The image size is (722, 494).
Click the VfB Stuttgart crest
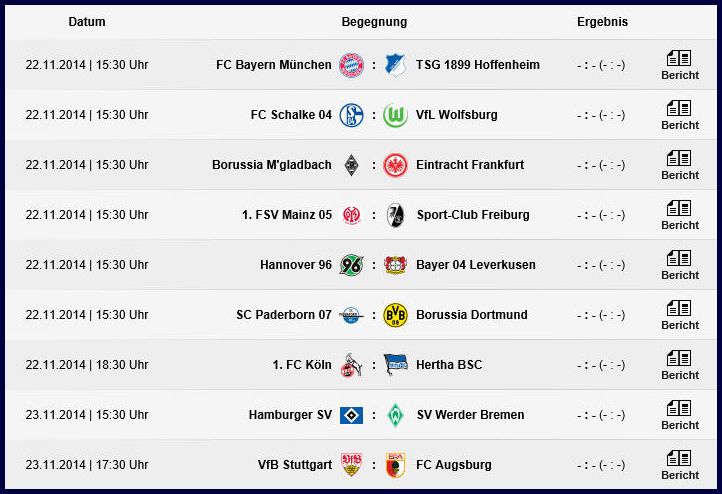coord(351,465)
